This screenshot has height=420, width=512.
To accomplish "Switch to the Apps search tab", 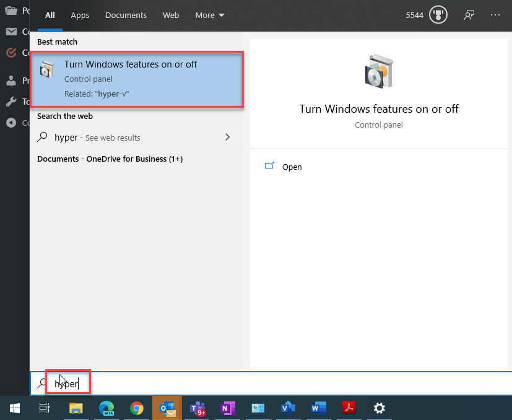I will pos(80,15).
